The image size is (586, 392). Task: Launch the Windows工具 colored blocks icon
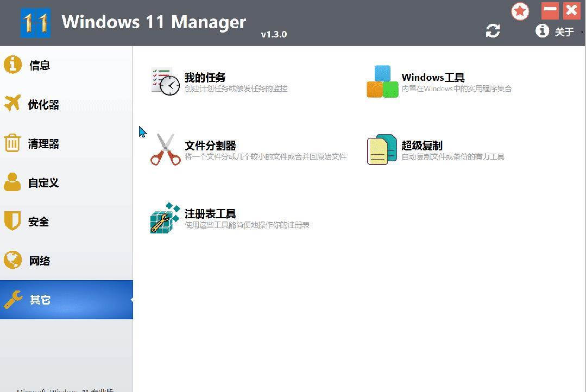(382, 81)
